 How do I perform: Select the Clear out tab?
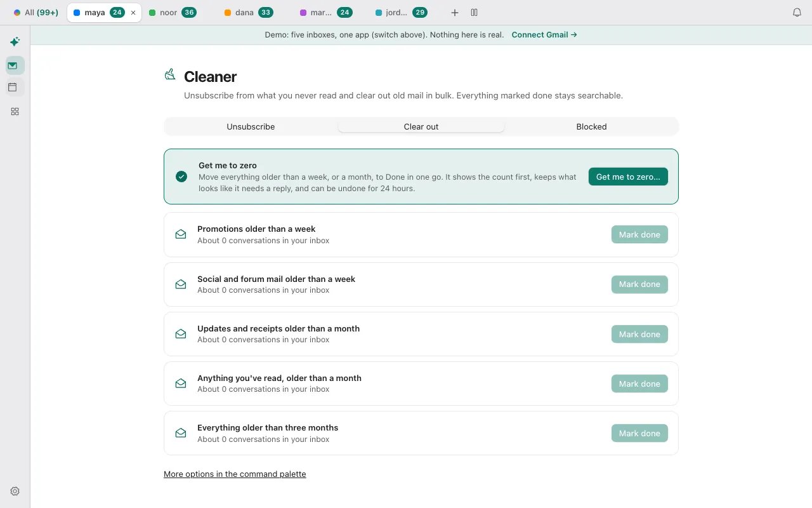(421, 126)
